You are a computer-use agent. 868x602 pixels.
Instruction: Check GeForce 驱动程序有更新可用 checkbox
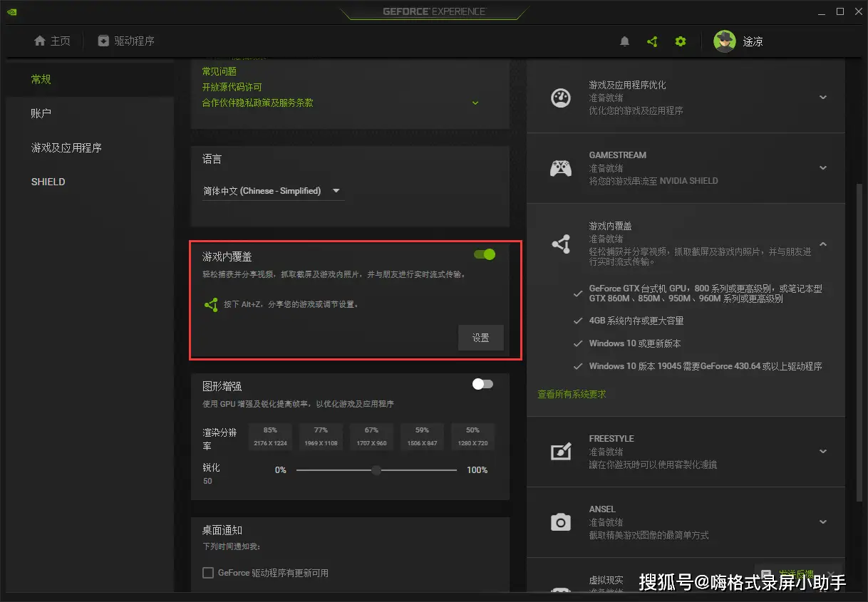click(208, 573)
